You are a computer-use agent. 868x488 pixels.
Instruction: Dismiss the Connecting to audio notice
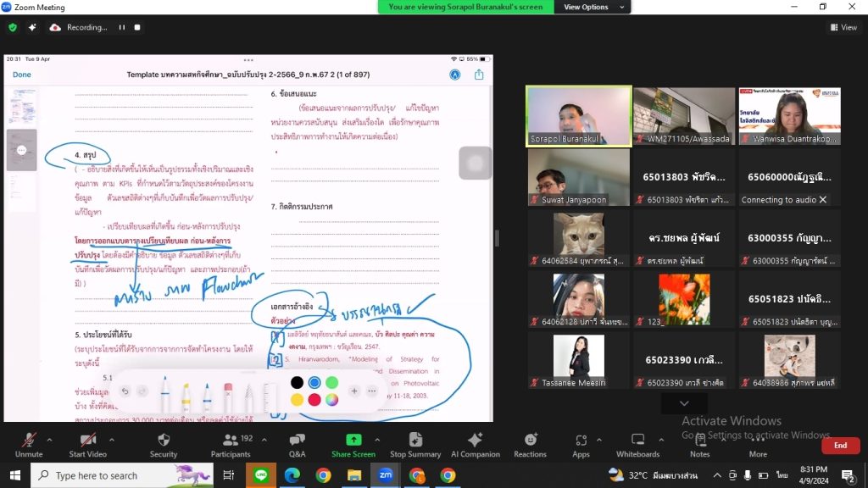(x=822, y=200)
